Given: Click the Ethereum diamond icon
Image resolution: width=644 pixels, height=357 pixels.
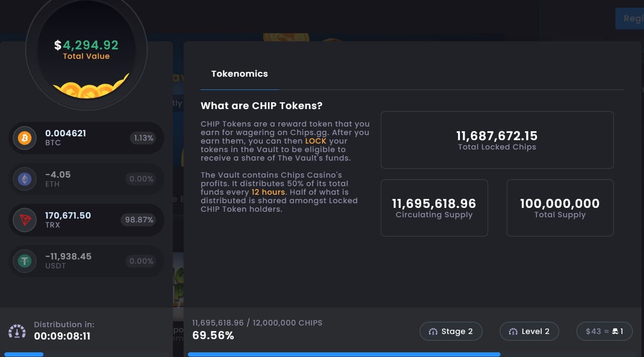Looking at the screenshot, I should coord(24,179).
